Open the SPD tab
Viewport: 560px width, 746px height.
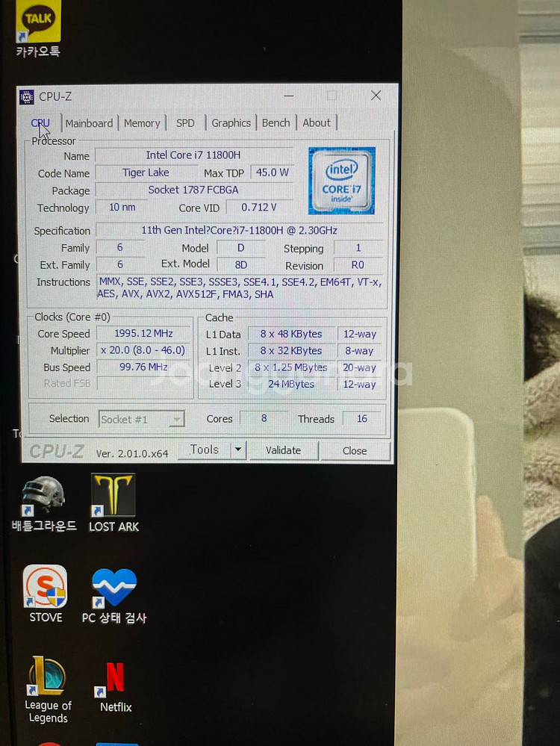click(185, 123)
